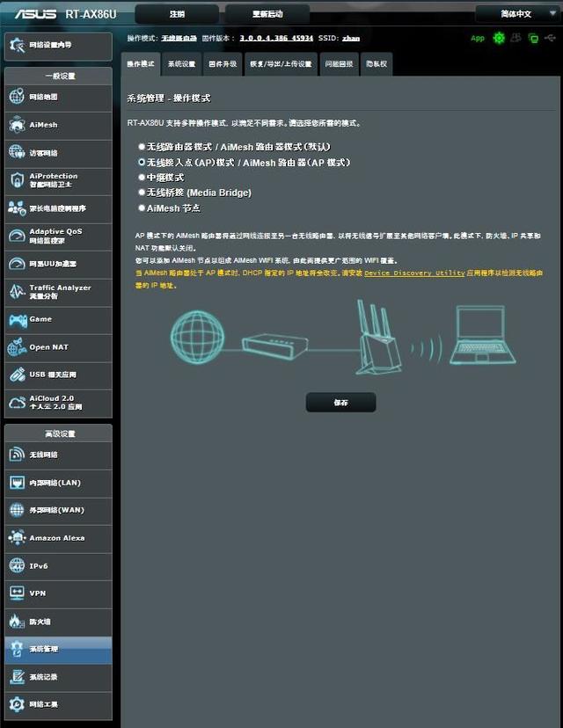The width and height of the screenshot is (563, 728).
Task: Select 无线路由器模式 / AiMesh 路由器模式 radio
Action: click(x=142, y=146)
